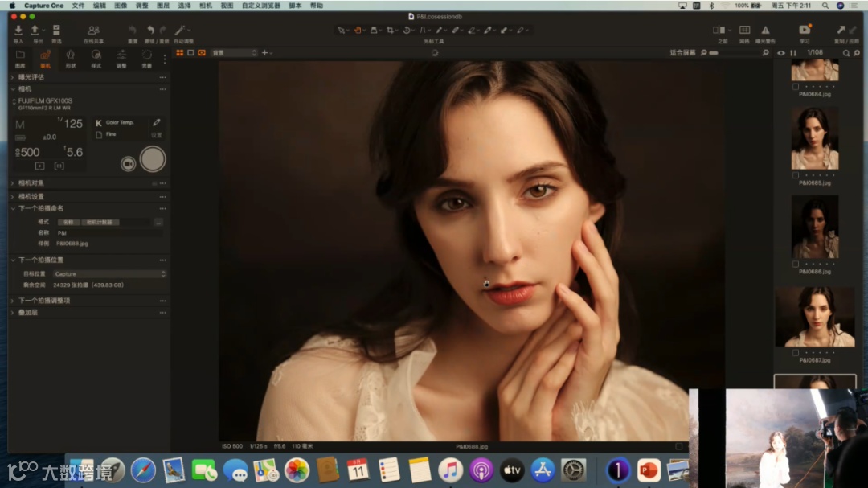Screen dimensions: 868x488
Task: Open Spotlight search in menu bar
Action: [x=825, y=6]
